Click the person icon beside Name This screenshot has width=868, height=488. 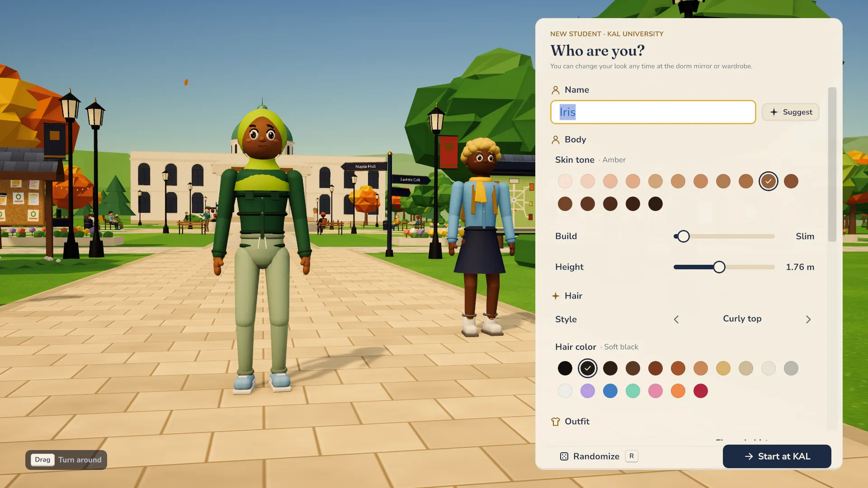556,90
